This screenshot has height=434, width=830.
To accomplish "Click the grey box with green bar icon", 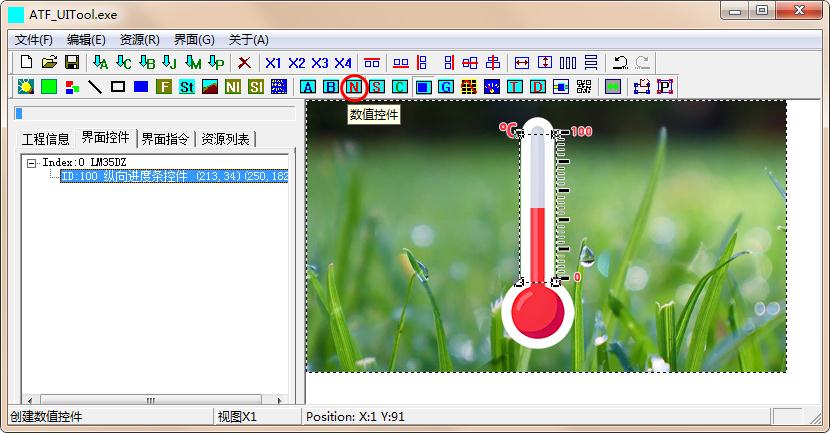I will (613, 86).
